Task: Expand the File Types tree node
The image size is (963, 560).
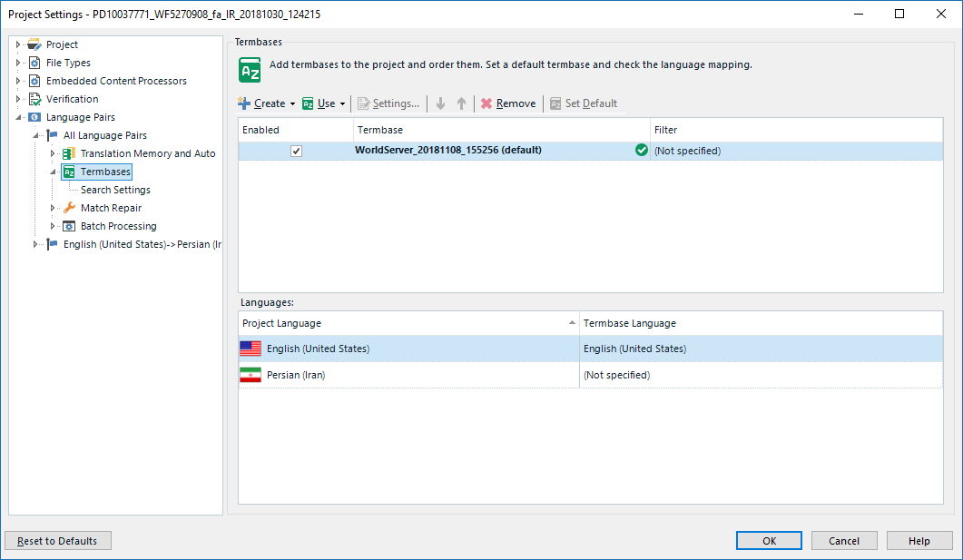Action: point(17,63)
